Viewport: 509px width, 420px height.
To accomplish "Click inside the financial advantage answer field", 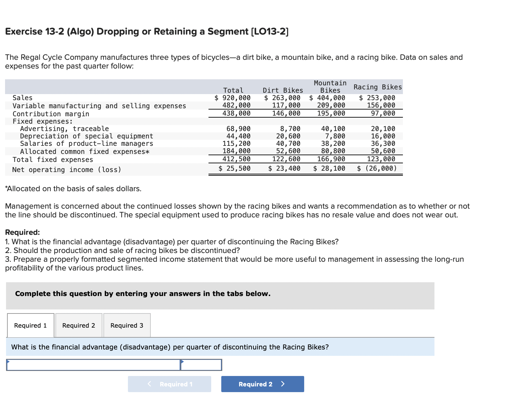I will pos(94,365).
